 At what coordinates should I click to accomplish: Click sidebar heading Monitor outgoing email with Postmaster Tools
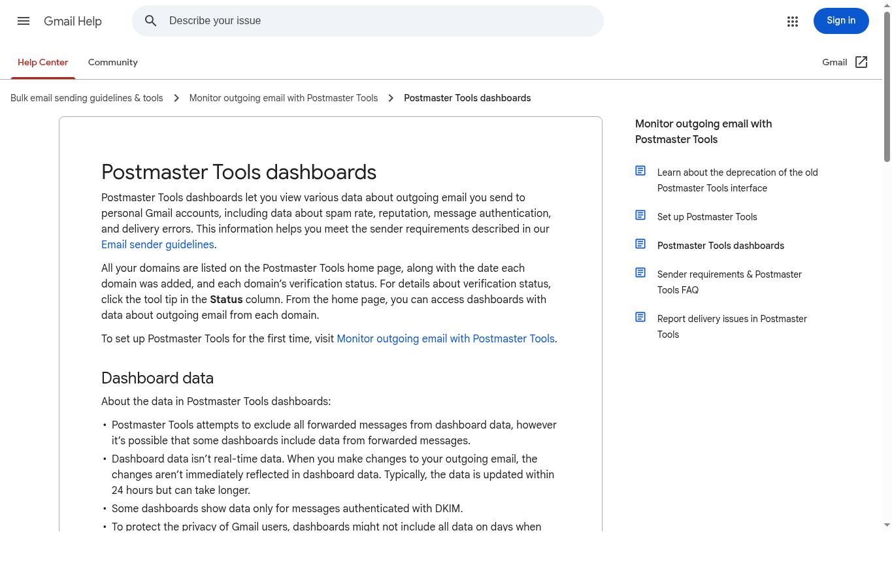point(703,131)
